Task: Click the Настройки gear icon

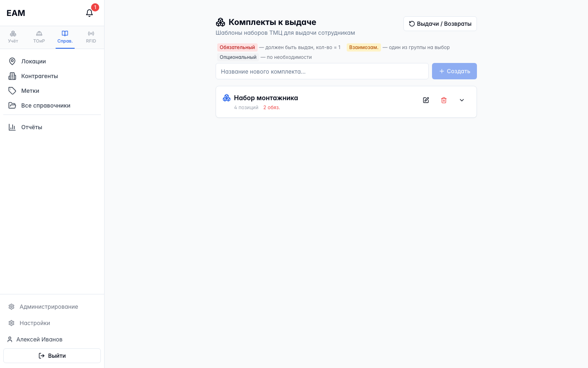Action: coord(11,323)
